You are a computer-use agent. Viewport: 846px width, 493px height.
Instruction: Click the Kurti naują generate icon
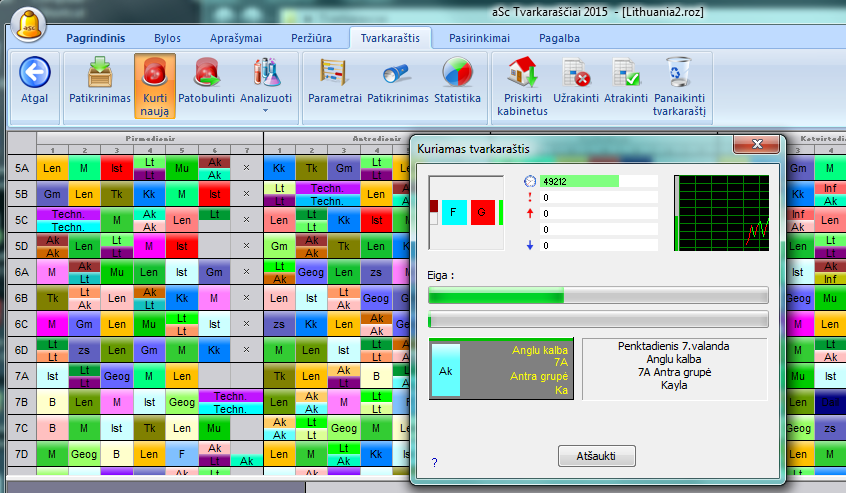point(155,72)
